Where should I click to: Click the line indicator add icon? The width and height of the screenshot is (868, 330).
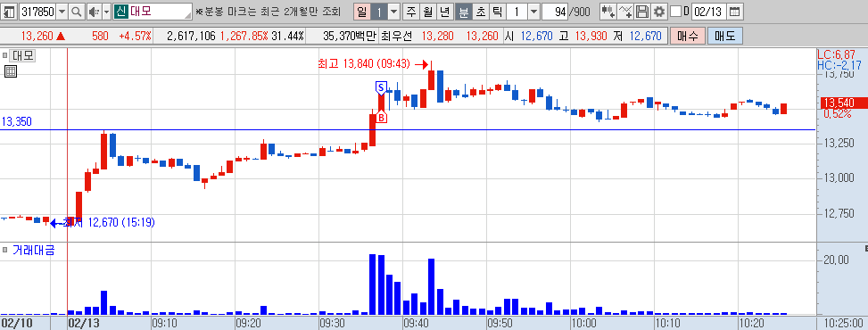pos(625,11)
